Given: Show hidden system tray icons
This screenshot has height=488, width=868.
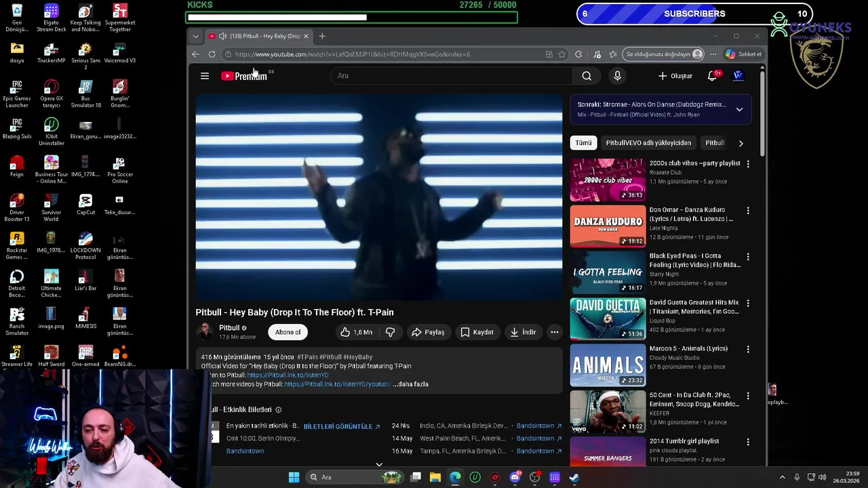Looking at the screenshot, I should tap(782, 477).
